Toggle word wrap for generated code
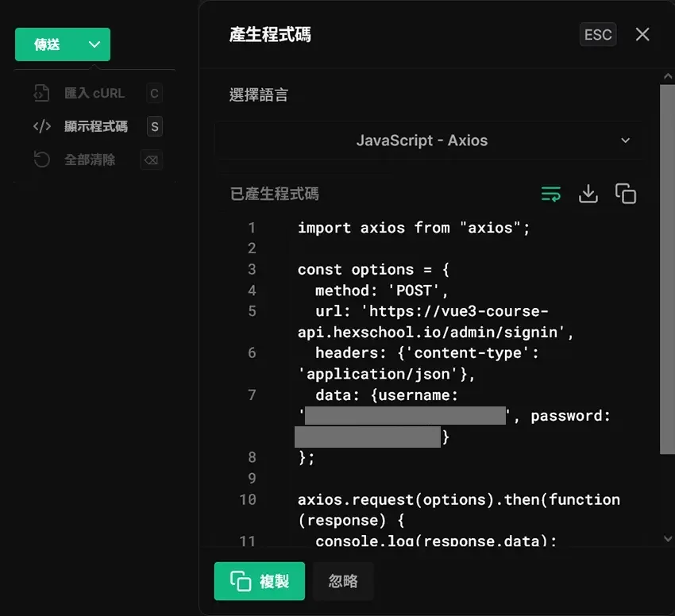The width and height of the screenshot is (675, 616). pos(550,194)
